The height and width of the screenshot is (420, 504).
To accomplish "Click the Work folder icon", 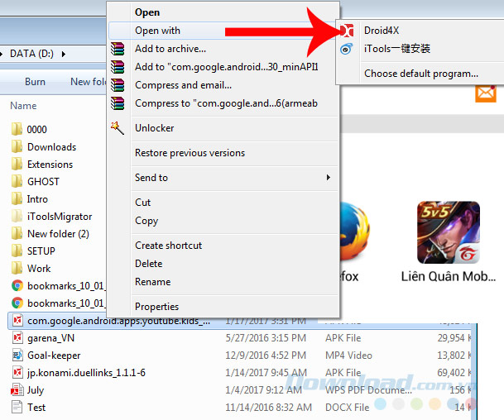I will (x=17, y=268).
